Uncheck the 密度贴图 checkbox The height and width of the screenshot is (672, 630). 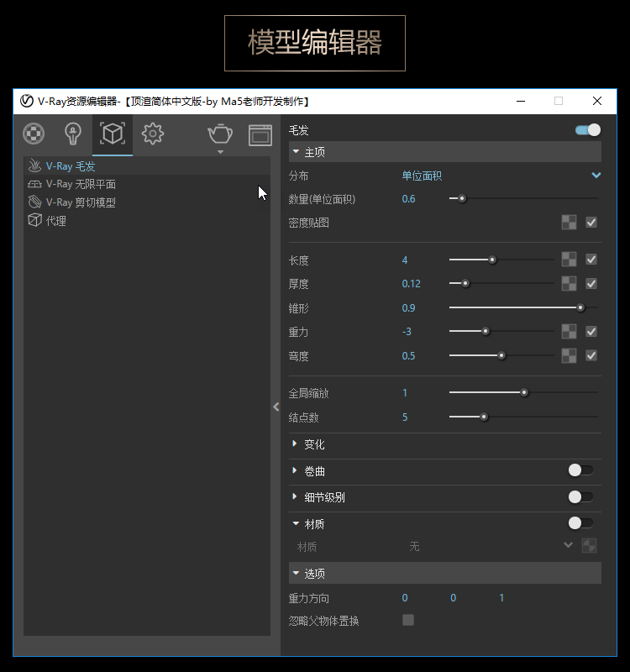coord(591,223)
